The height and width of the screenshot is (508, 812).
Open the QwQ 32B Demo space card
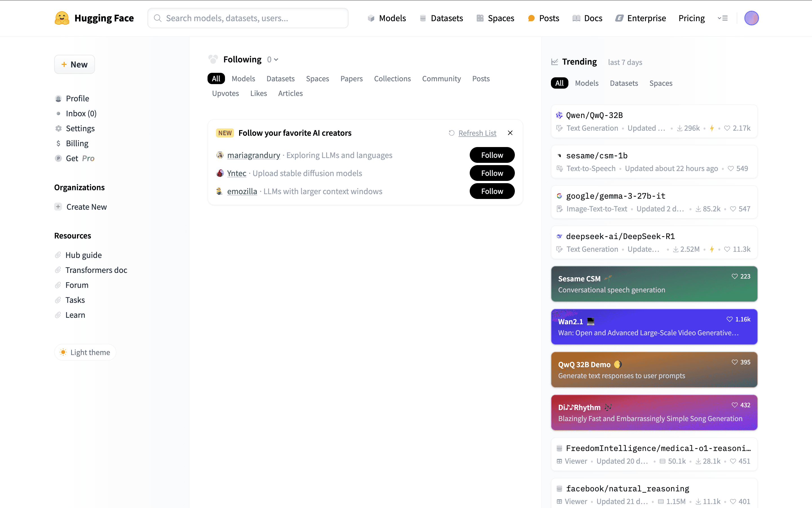[x=654, y=370]
